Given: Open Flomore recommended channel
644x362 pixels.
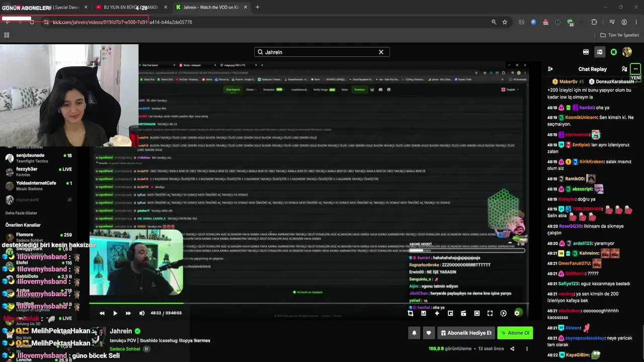Looking at the screenshot, I should (x=39, y=237).
